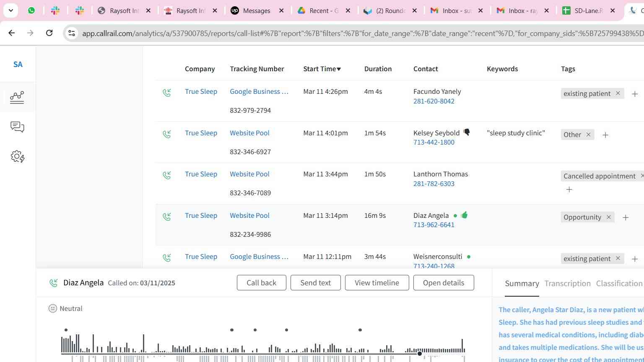Remove existing patient tag from Weisnerconsulti call
This screenshot has height=362, width=644.
[618, 259]
